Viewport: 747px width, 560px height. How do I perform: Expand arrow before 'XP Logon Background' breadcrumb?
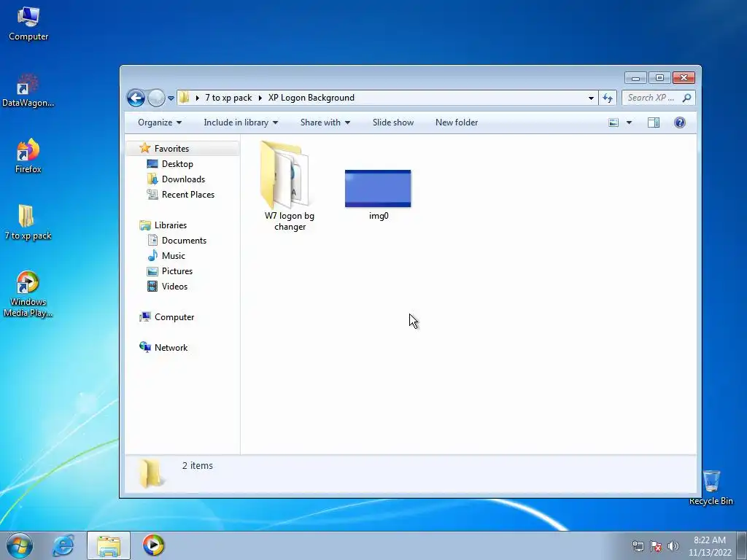[x=260, y=98]
